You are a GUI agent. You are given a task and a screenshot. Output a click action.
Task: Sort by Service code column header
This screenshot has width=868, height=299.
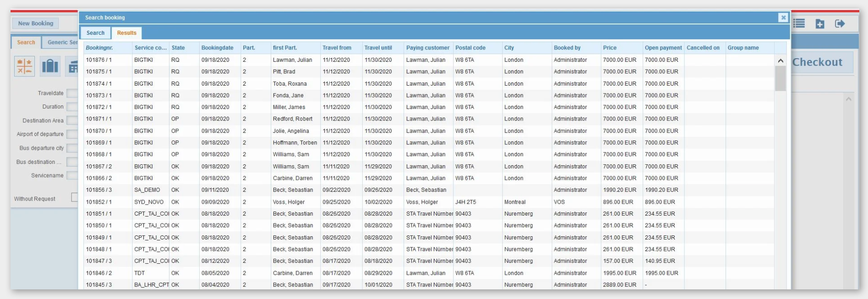(151, 48)
